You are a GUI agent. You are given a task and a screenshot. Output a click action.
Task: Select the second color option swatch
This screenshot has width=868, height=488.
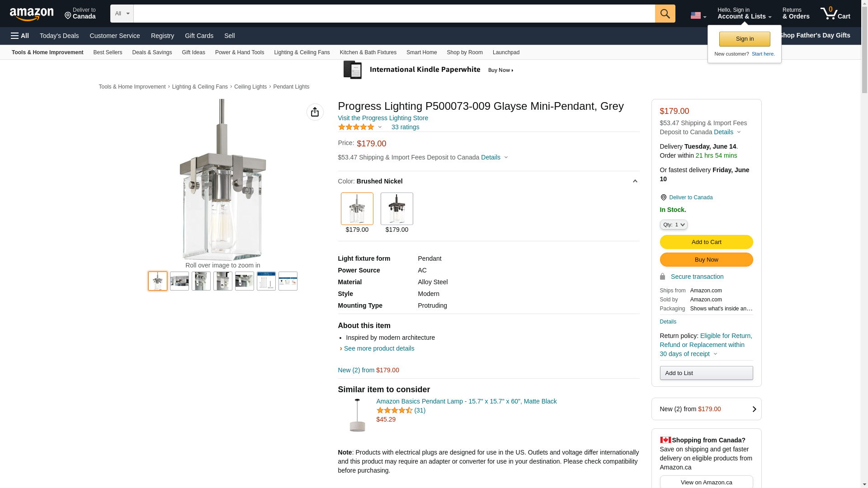pyautogui.click(x=396, y=209)
